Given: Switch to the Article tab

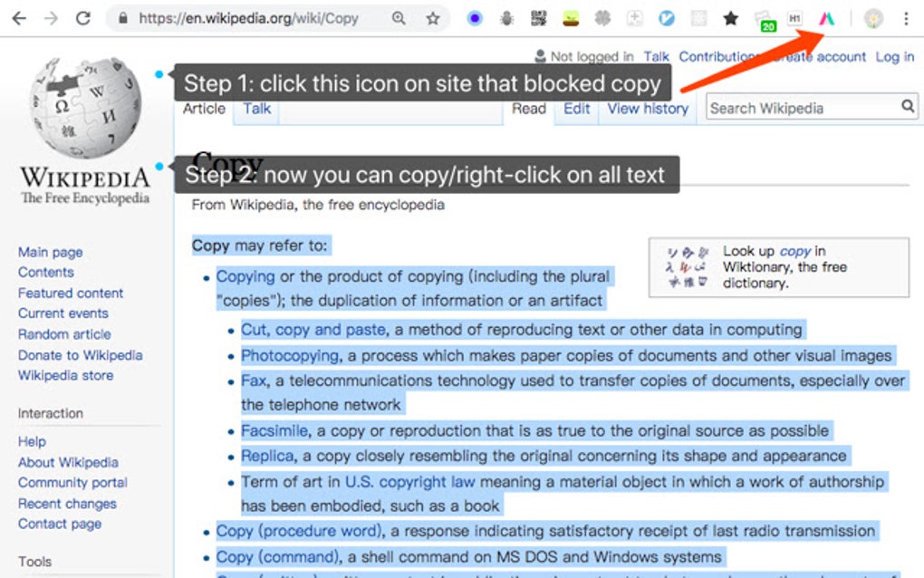Looking at the screenshot, I should pyautogui.click(x=204, y=109).
